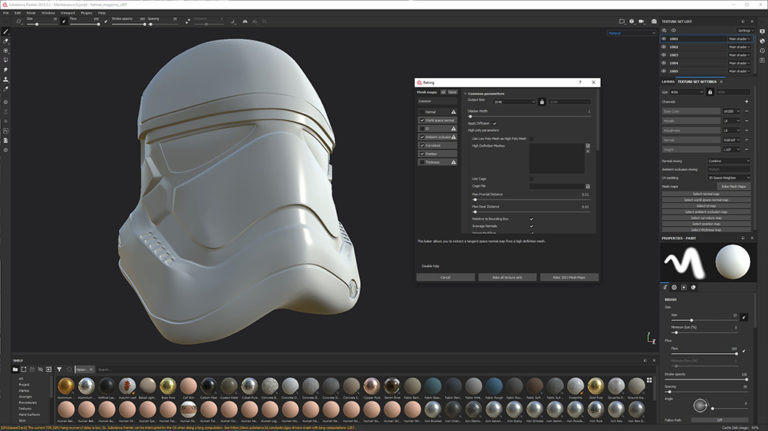Open the Window menu
This screenshot has width=768, height=431.
point(48,13)
